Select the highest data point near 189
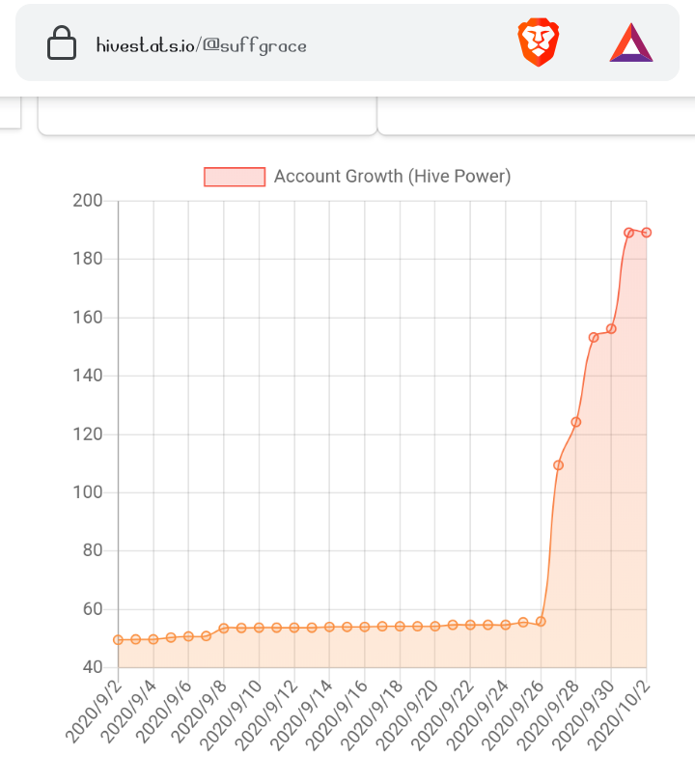 click(628, 233)
